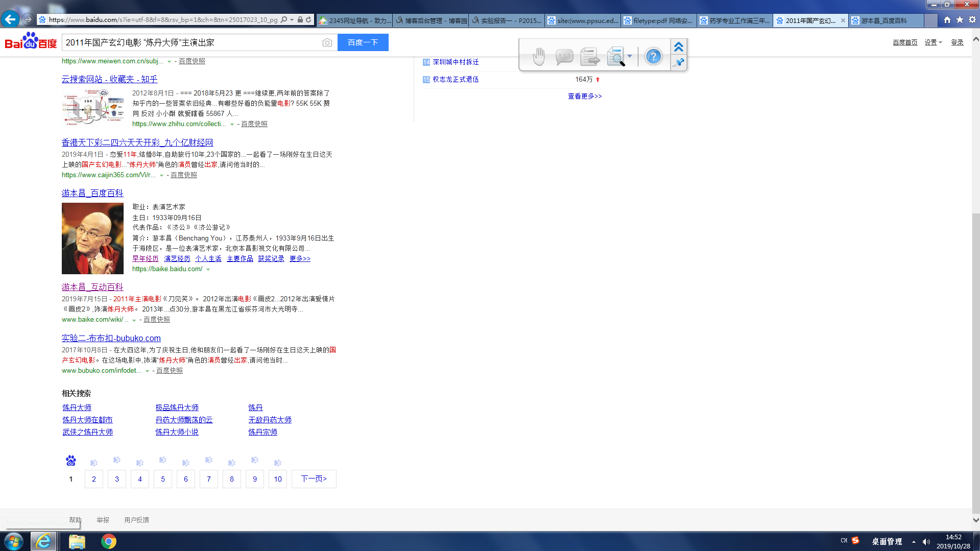Image resolution: width=980 pixels, height=551 pixels.
Task: Open browser Tools gear icon
Action: point(972,20)
